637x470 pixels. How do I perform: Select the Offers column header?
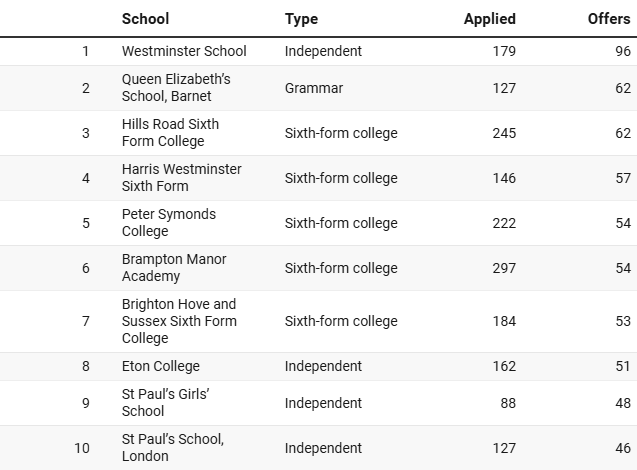click(609, 19)
